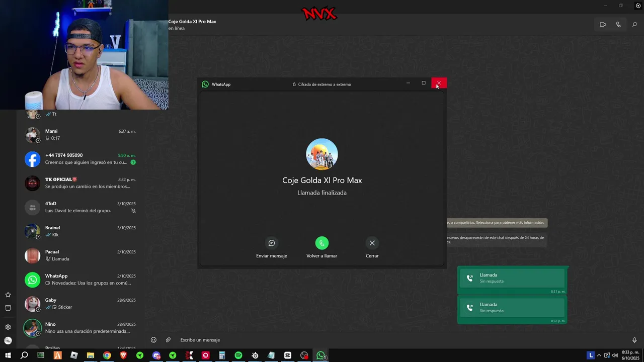Click the disappearing messages notice in chat
644x362 pixels.
point(496,240)
